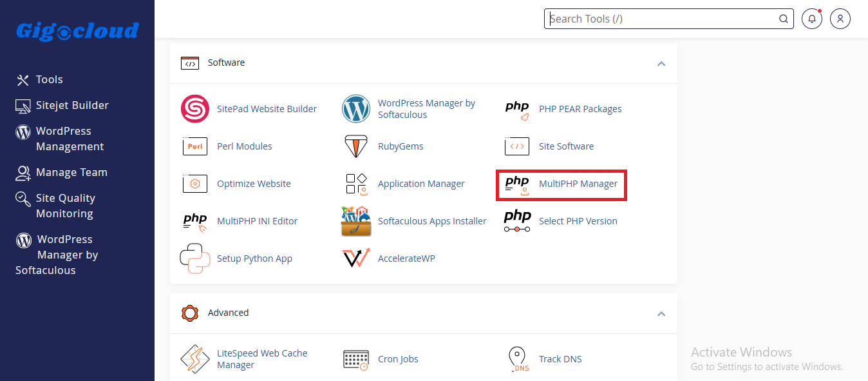
Task: Open Sitejet Builder in the sidebar
Action: coord(72,106)
